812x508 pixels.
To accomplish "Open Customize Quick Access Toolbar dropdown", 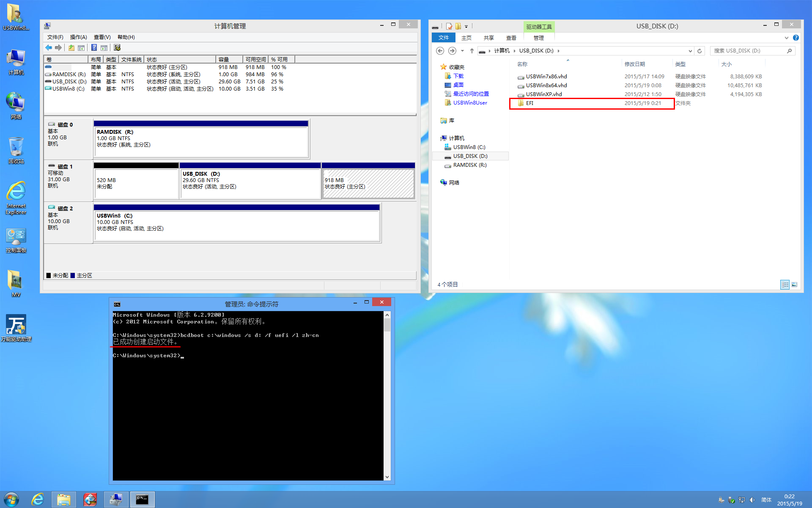I will [x=466, y=26].
